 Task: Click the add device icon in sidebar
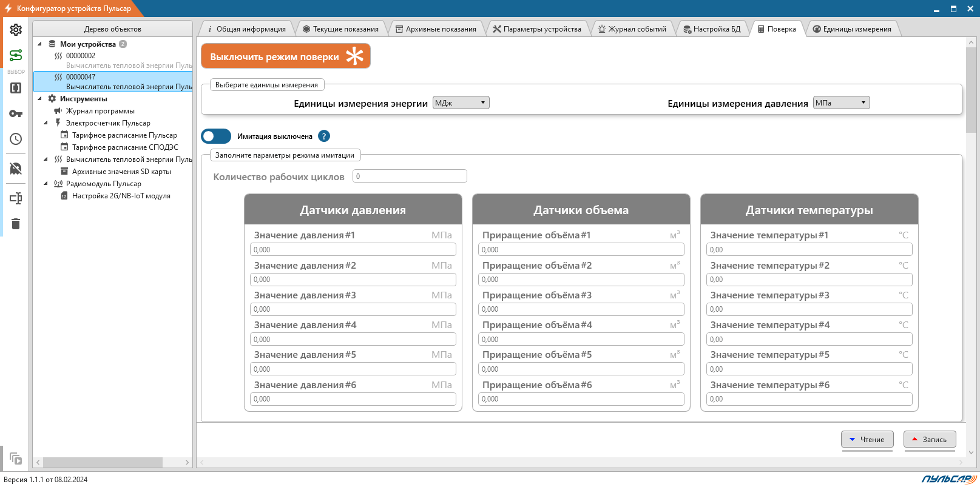[x=16, y=198]
